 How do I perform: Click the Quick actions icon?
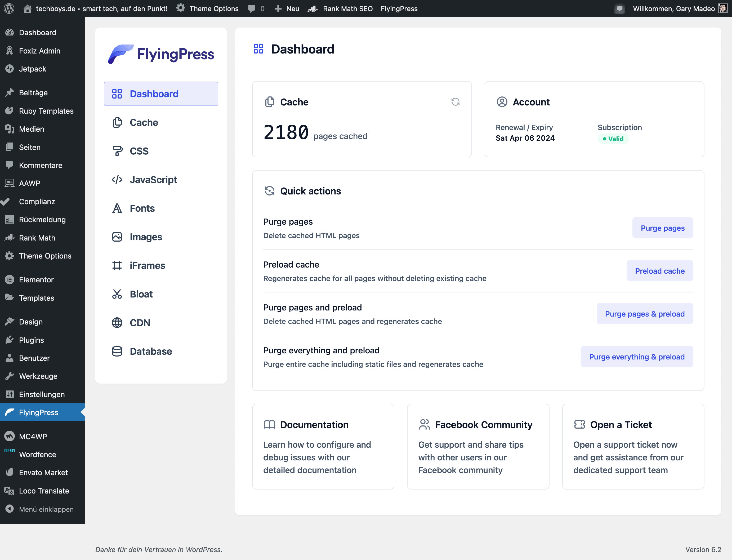click(x=269, y=191)
